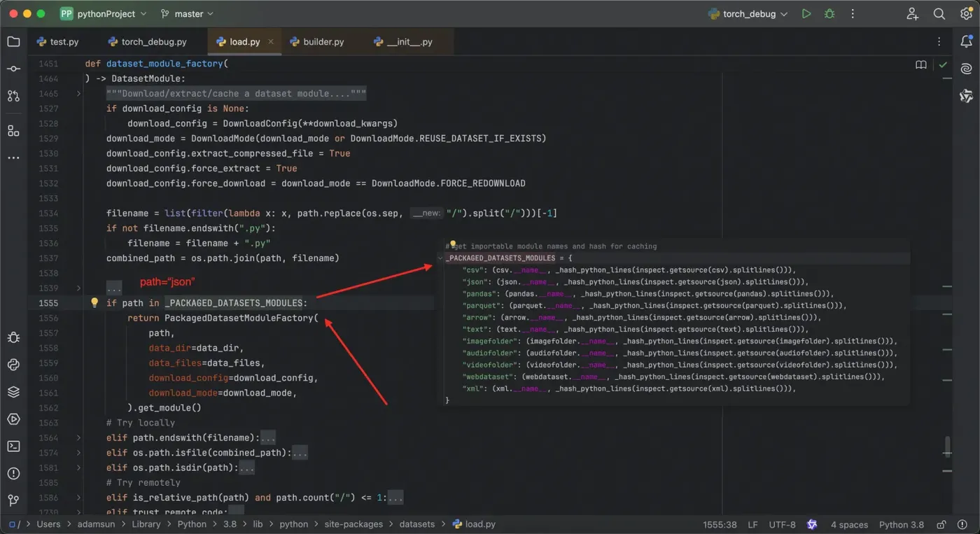Expand the folded elif at line 1581
The height and width of the screenshot is (534, 980).
[78, 468]
